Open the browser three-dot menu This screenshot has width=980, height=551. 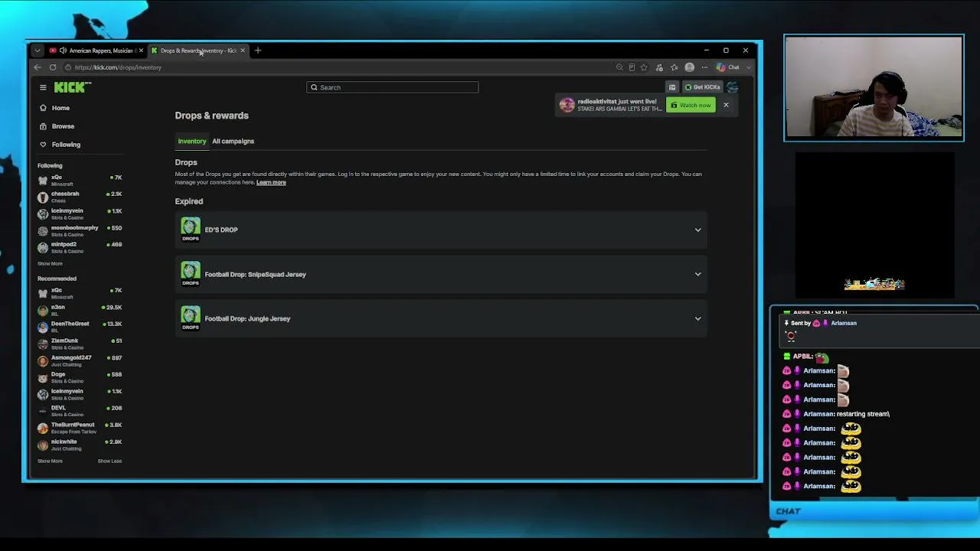(704, 67)
